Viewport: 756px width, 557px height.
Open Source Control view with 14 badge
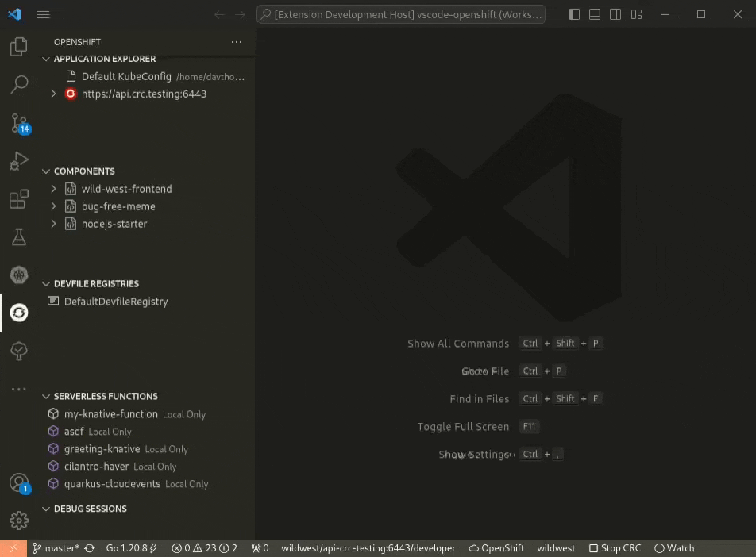tap(19, 123)
